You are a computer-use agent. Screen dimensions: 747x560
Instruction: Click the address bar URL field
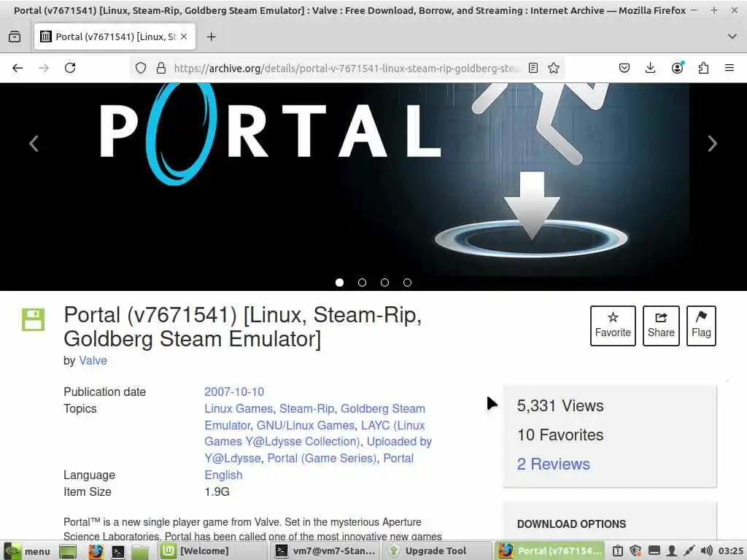[347, 68]
